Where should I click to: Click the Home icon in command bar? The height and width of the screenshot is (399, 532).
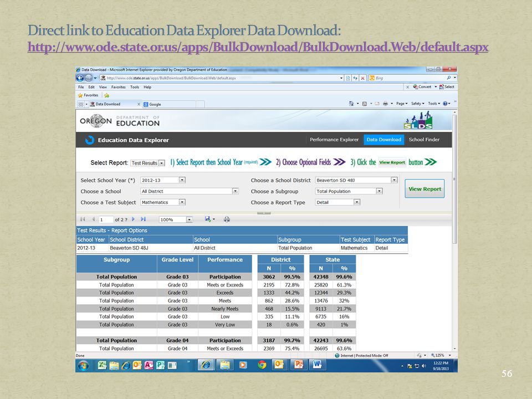[x=351, y=104]
